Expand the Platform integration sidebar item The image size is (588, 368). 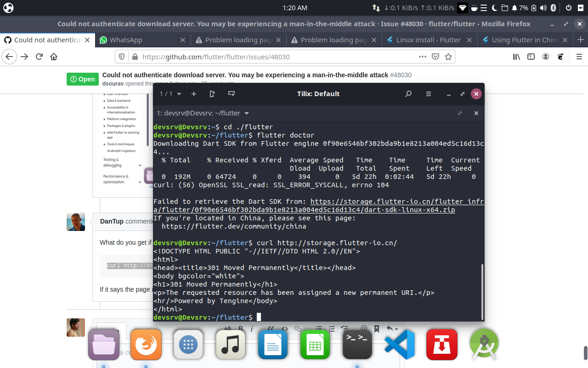tap(104, 119)
